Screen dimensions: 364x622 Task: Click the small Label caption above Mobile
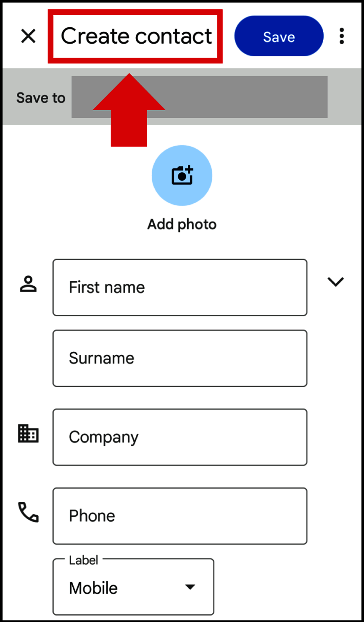click(x=83, y=560)
